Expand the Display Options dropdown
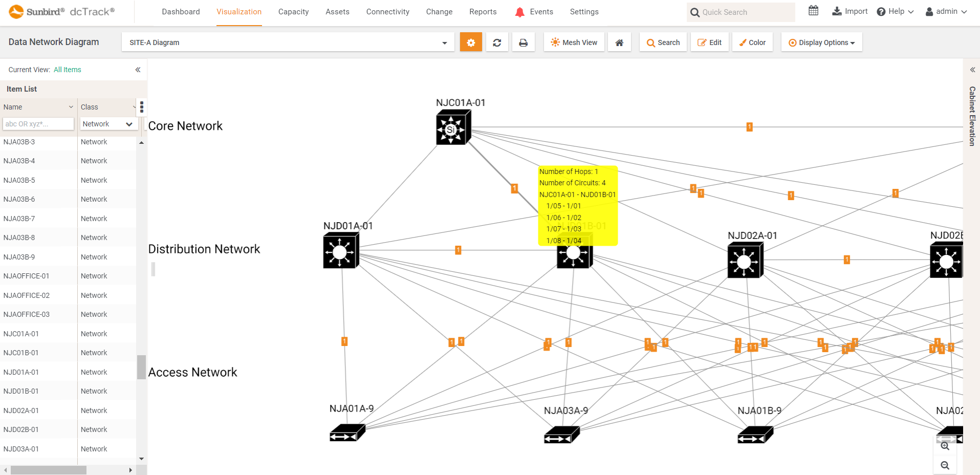This screenshot has width=980, height=475. tap(821, 42)
